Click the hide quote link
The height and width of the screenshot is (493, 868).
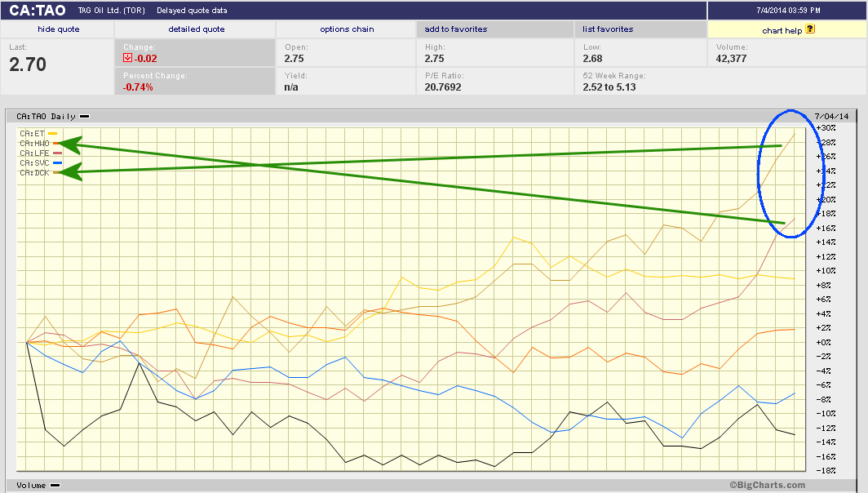click(x=58, y=29)
